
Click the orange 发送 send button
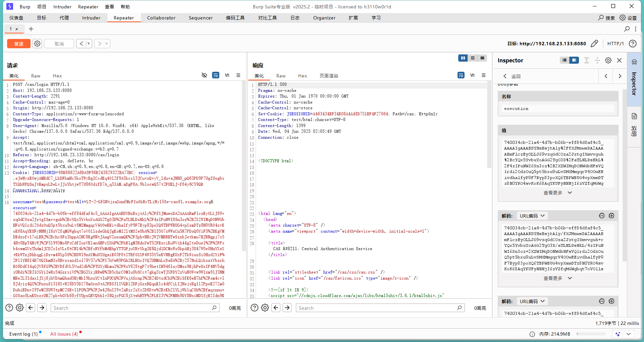tap(19, 44)
